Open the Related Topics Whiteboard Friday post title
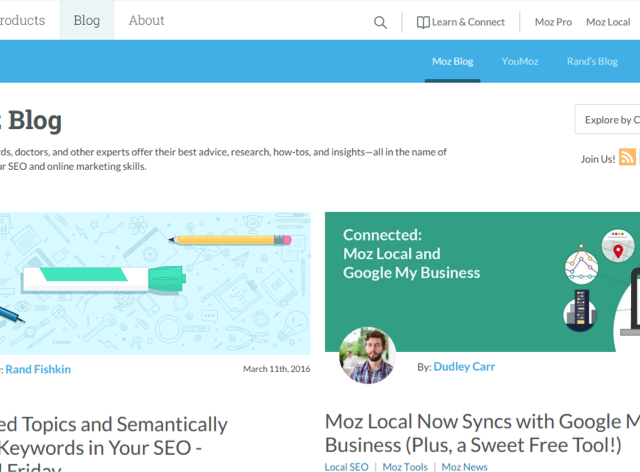Image resolution: width=640 pixels, height=472 pixels. pos(112,443)
